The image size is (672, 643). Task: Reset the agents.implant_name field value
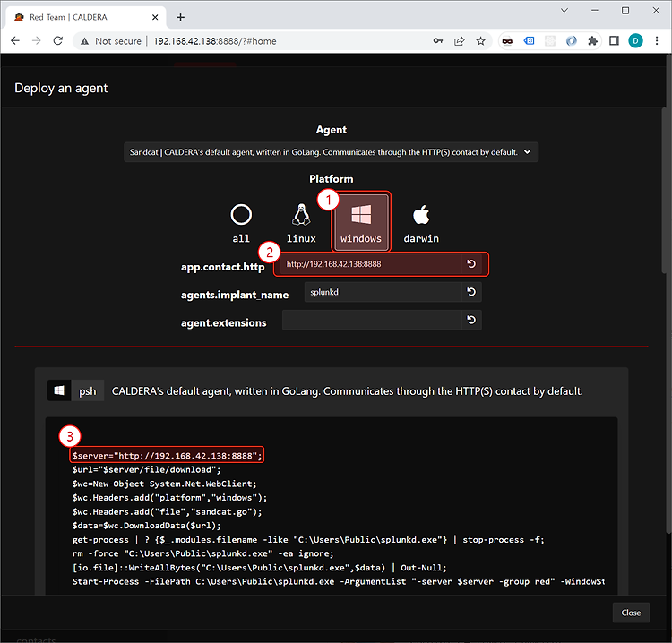point(471,292)
